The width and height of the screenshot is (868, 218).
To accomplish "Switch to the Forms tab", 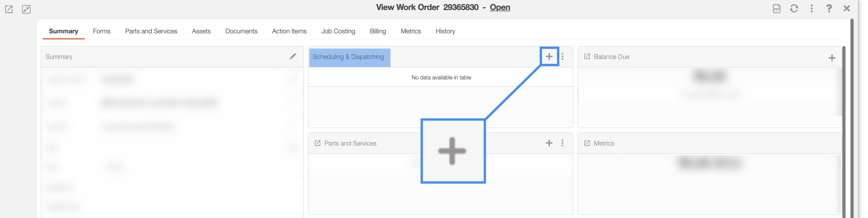I will coord(101,31).
